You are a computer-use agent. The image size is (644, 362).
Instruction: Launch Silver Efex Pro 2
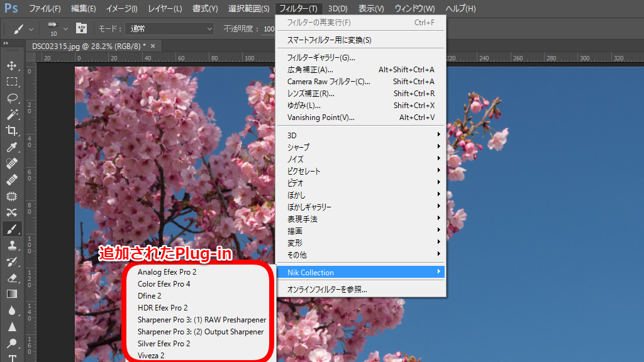(164, 344)
